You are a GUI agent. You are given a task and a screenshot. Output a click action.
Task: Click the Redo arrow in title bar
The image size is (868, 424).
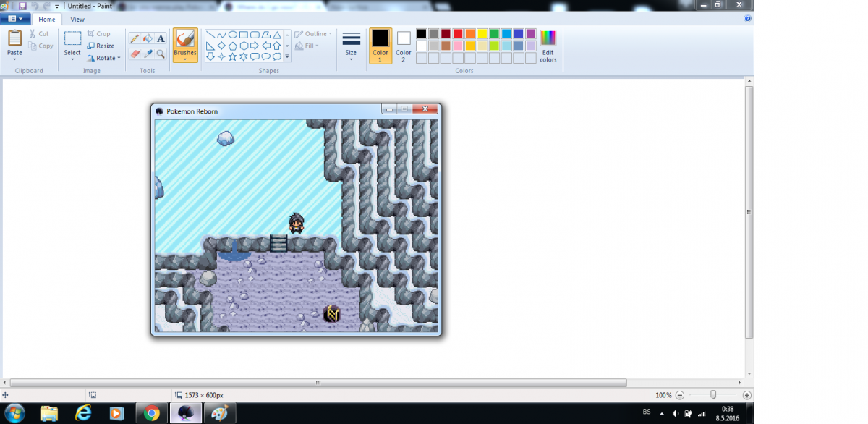tap(46, 6)
